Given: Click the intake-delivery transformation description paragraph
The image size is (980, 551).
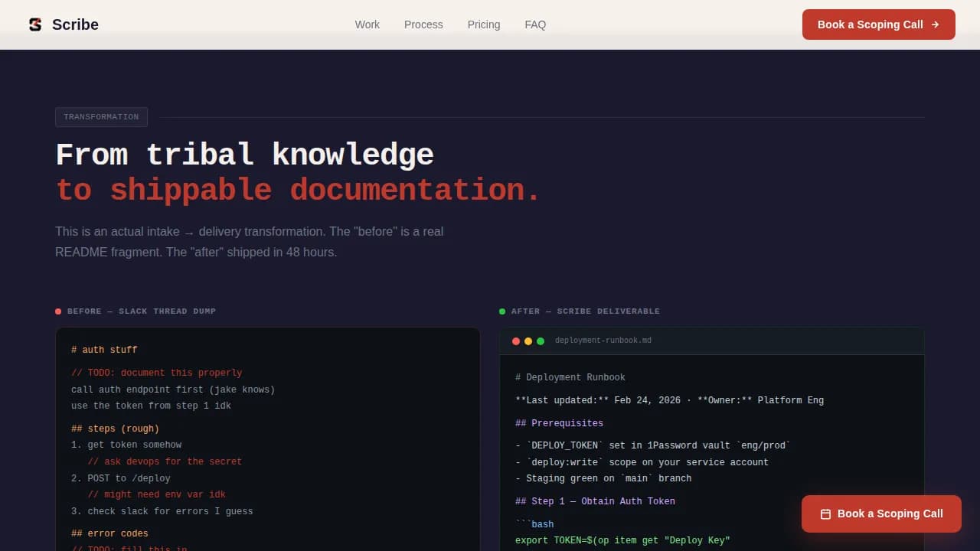Looking at the screenshot, I should [x=249, y=242].
